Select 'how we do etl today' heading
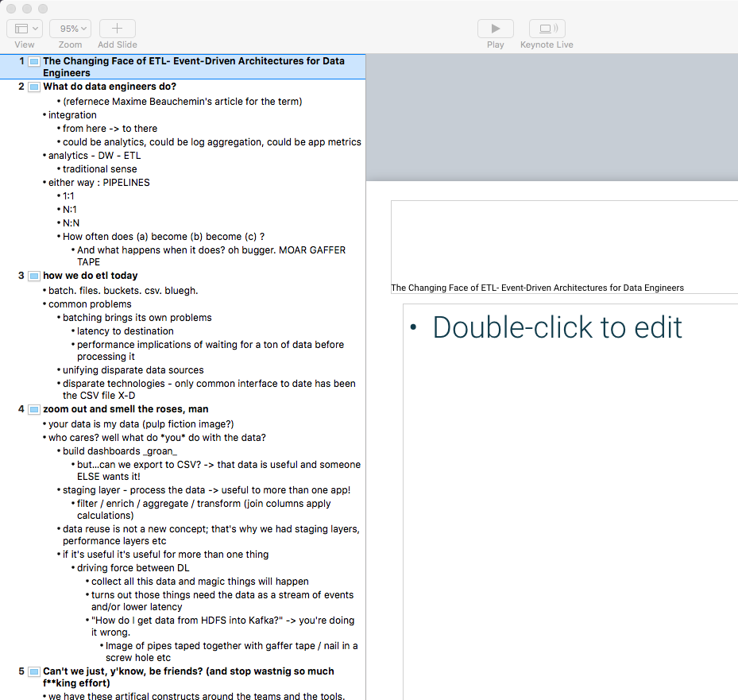Screen dimensions: 738x700 (90, 276)
